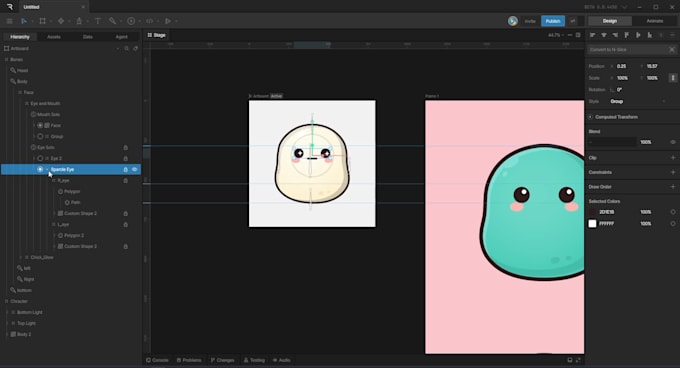
Task: Add a Constraint with plus button
Action: [673, 172]
